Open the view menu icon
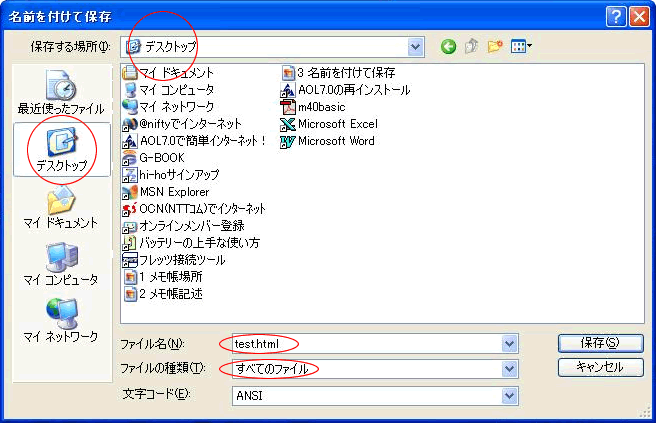Image resolution: width=656 pixels, height=423 pixels. (x=521, y=46)
